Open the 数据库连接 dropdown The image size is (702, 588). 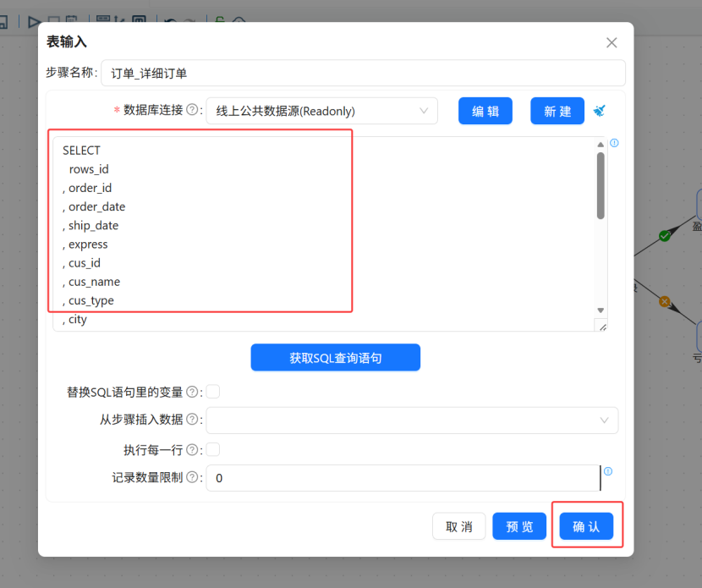[322, 111]
